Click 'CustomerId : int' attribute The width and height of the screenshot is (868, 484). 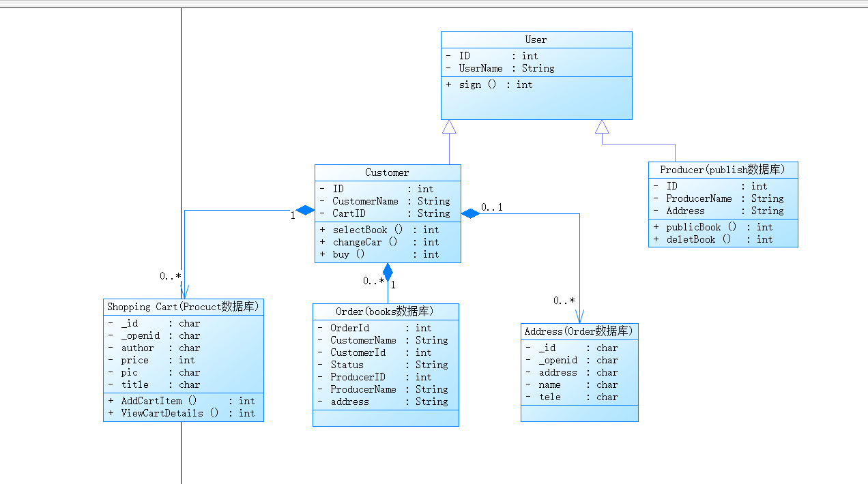375,352
